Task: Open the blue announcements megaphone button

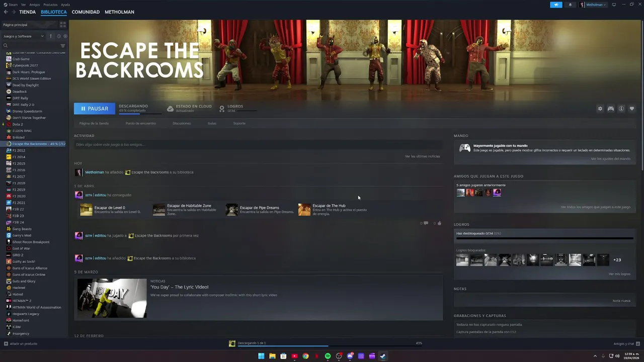Action: (x=556, y=5)
